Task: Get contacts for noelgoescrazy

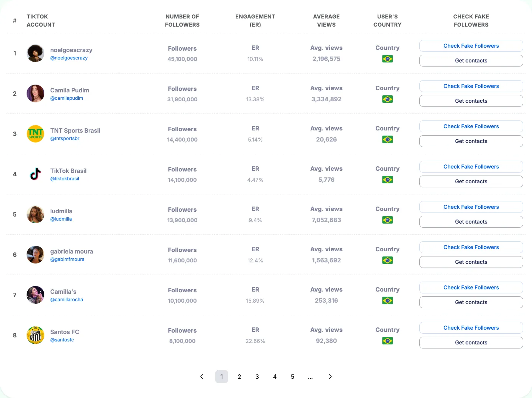Action: coord(471,61)
